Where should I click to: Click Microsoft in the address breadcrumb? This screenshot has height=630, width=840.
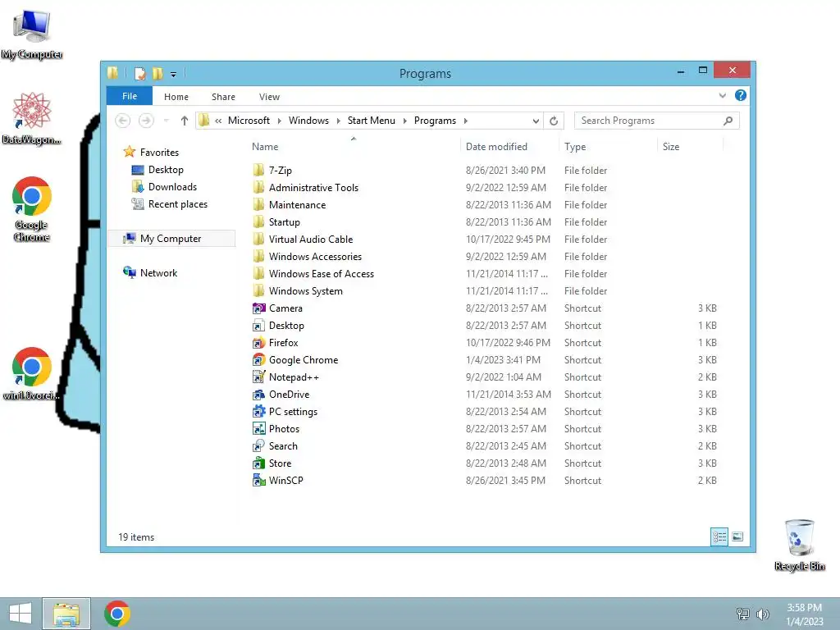[249, 121]
